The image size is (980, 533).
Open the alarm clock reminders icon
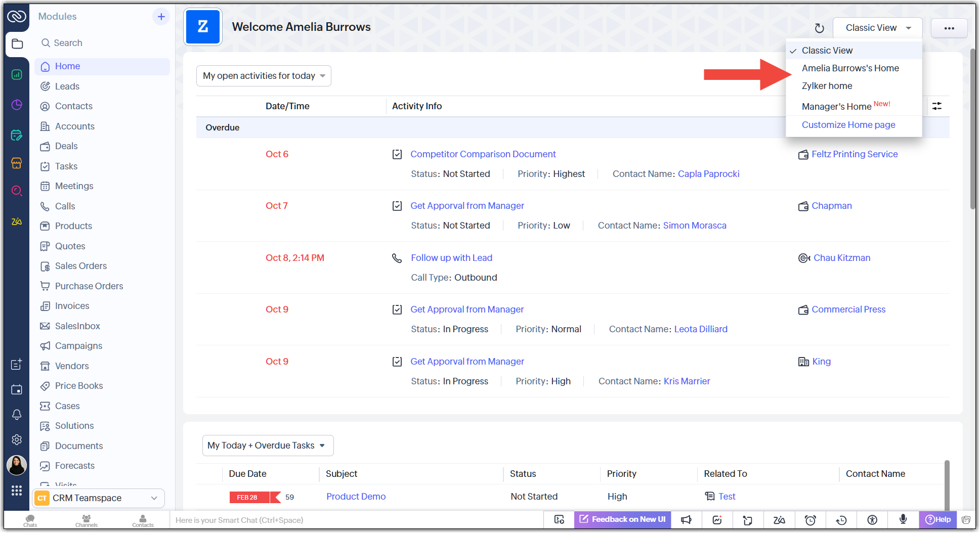pyautogui.click(x=810, y=520)
